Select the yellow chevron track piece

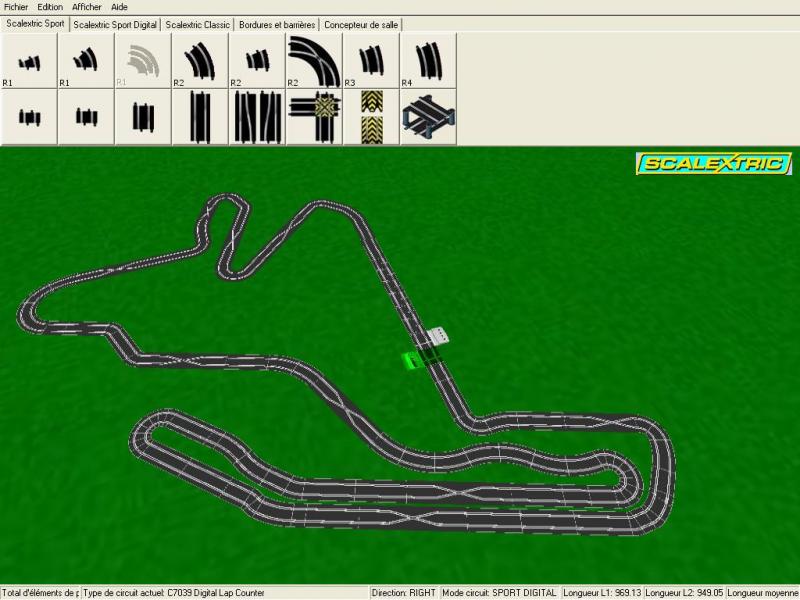click(x=371, y=118)
